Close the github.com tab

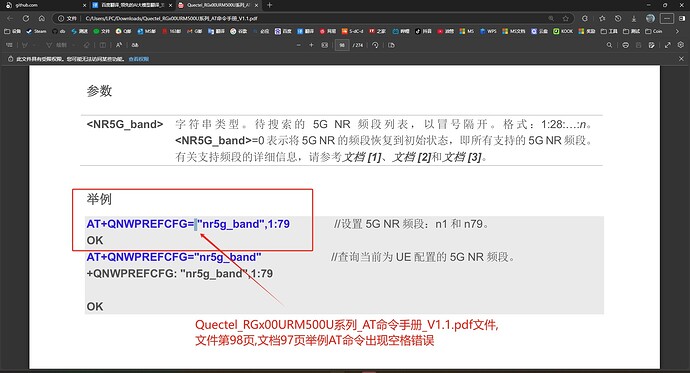84,5
